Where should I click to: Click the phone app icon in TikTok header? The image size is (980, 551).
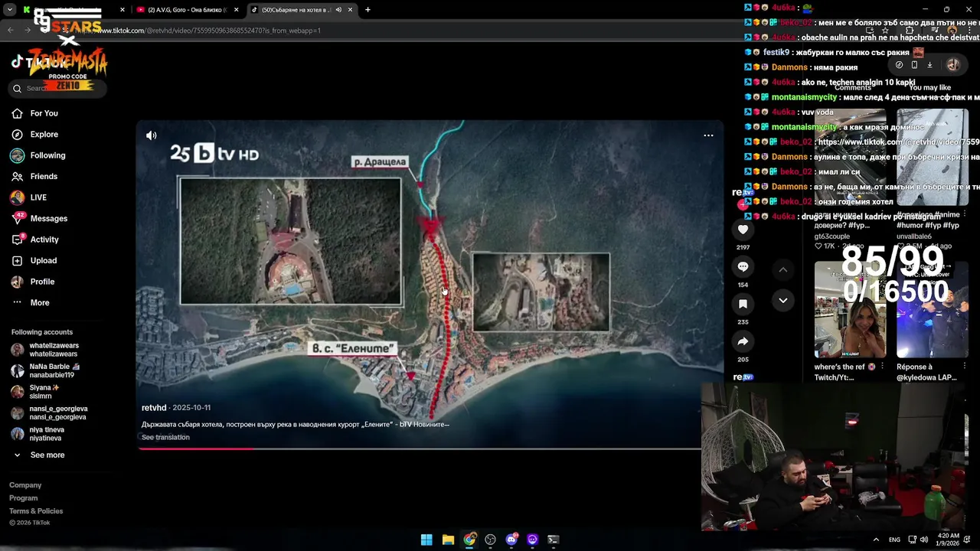point(914,65)
